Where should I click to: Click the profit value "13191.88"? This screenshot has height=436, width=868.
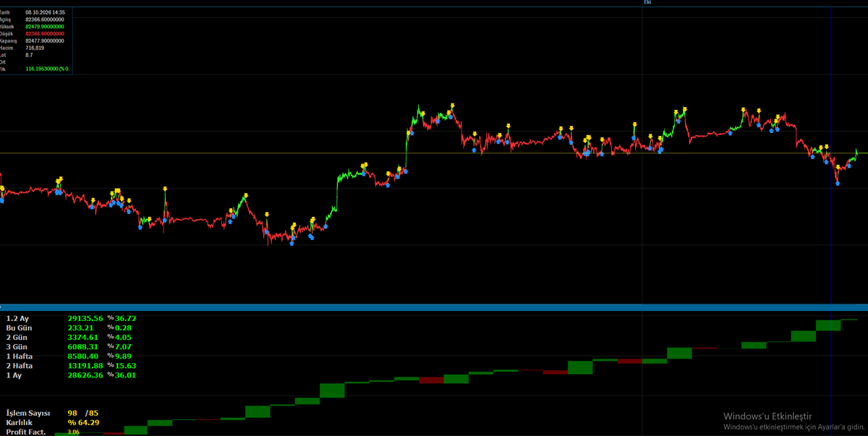[x=85, y=365]
